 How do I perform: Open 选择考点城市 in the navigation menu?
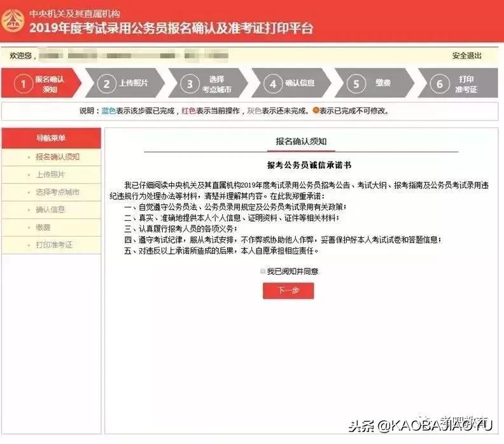(52, 193)
